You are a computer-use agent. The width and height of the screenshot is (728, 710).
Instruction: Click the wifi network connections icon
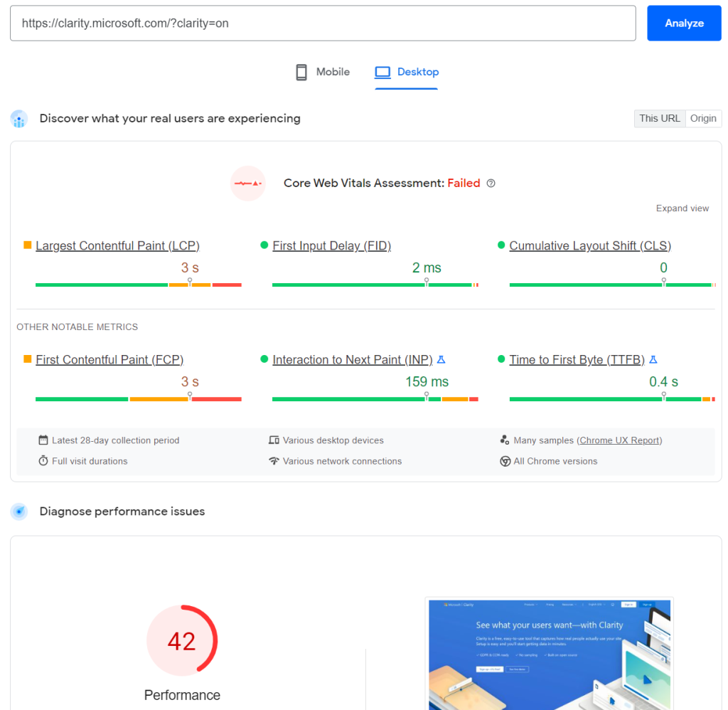click(x=274, y=460)
